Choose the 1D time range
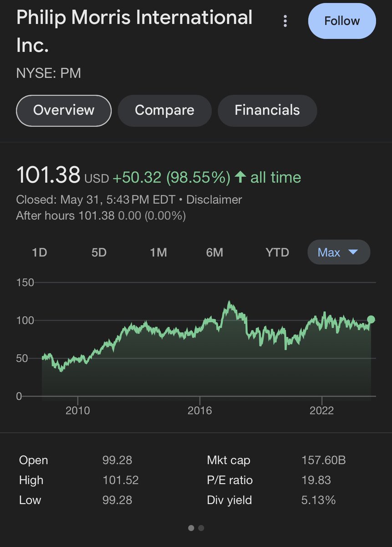This screenshot has width=392, height=547. (x=40, y=252)
